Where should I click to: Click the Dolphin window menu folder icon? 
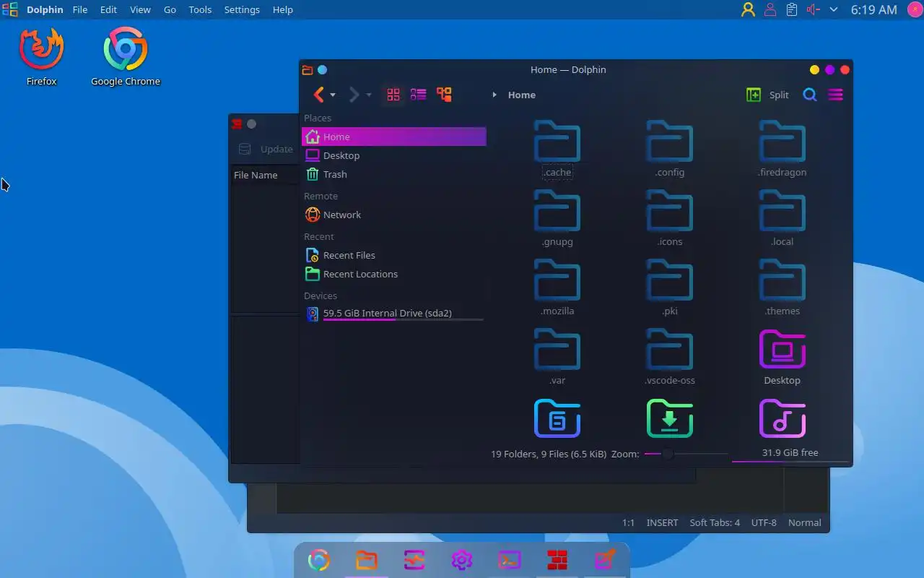[x=308, y=70]
